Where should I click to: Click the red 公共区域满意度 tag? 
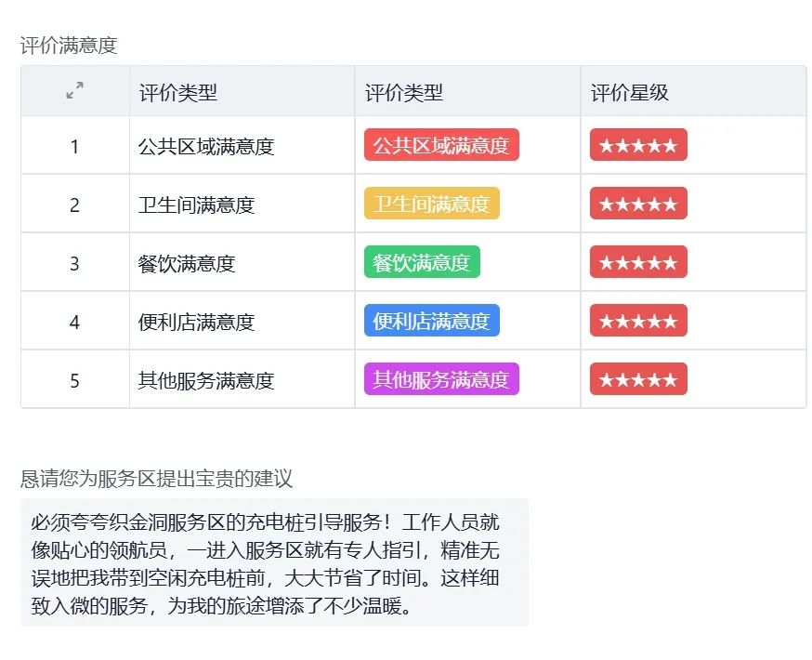point(441,145)
